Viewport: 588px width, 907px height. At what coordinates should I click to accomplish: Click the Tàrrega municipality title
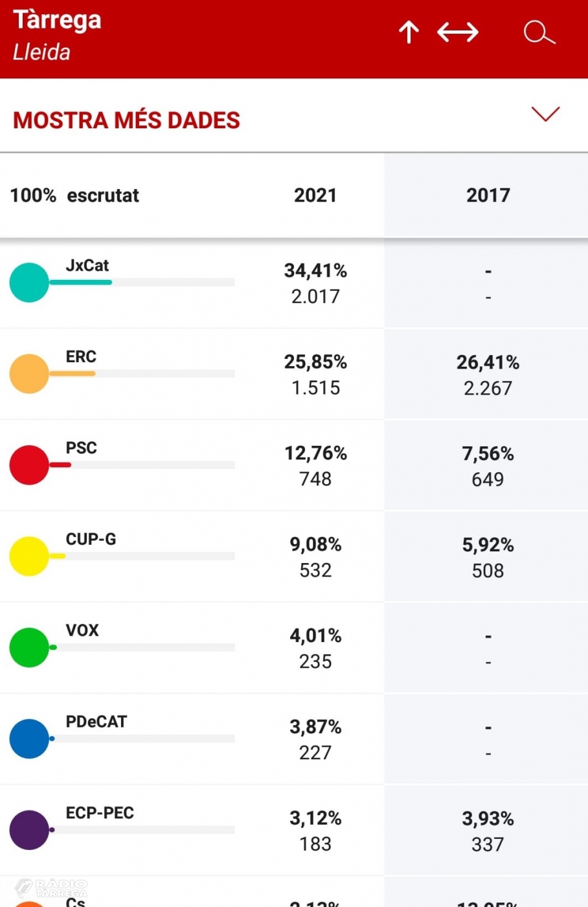point(57,20)
